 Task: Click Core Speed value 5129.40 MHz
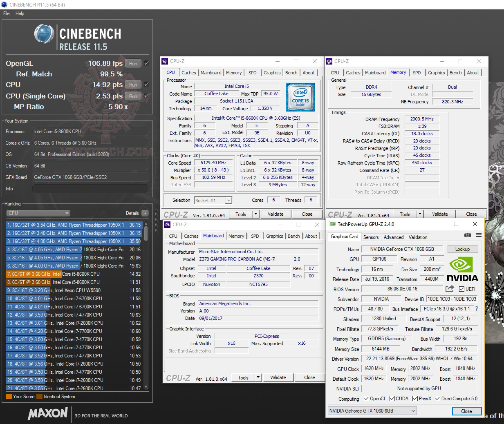tap(213, 163)
